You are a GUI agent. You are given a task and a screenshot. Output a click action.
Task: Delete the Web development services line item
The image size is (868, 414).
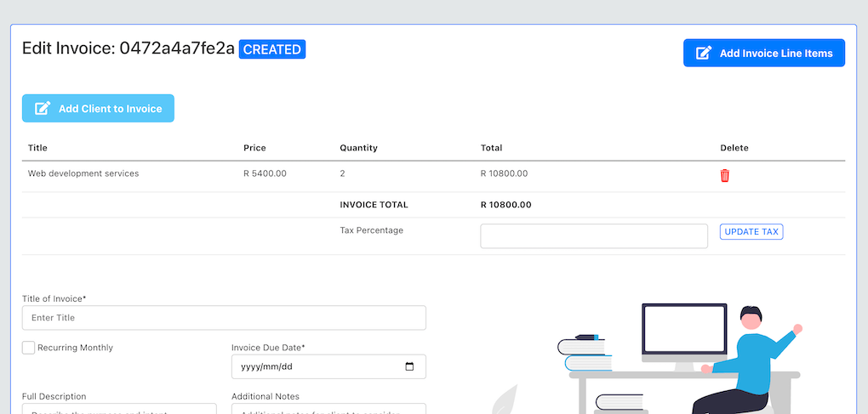[x=725, y=176]
